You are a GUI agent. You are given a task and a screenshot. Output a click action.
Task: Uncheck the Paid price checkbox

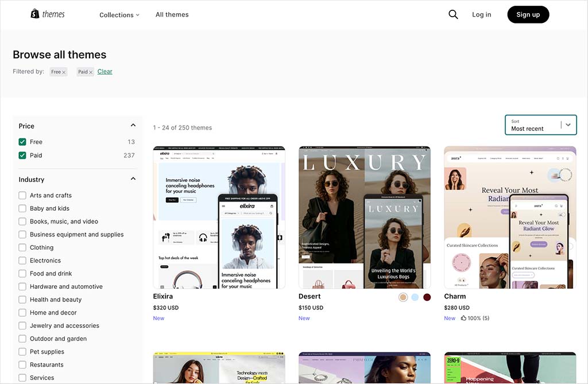point(22,155)
